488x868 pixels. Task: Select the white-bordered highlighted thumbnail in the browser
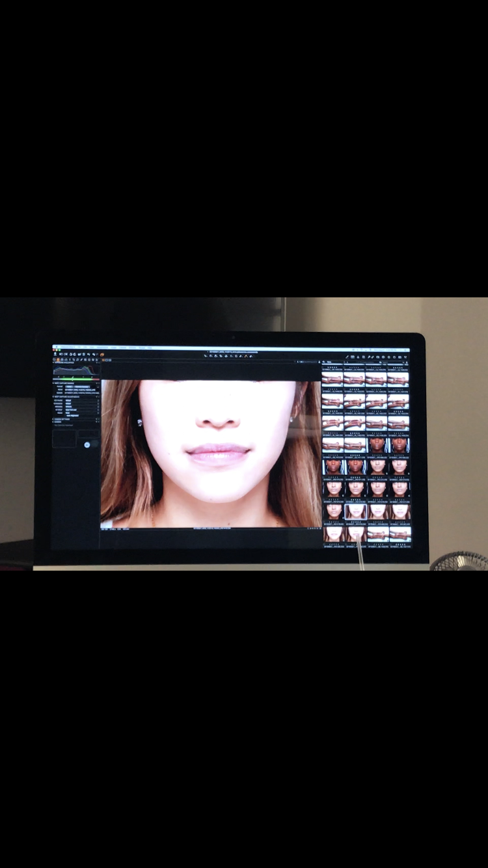tap(356, 512)
